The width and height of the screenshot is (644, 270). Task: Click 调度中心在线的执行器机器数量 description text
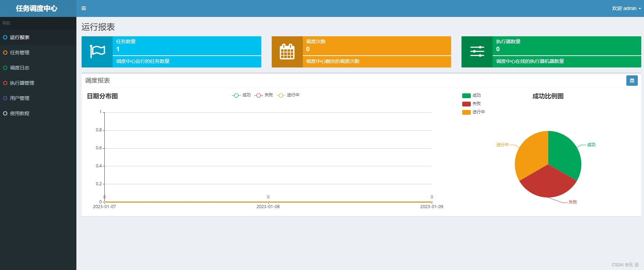(x=530, y=61)
